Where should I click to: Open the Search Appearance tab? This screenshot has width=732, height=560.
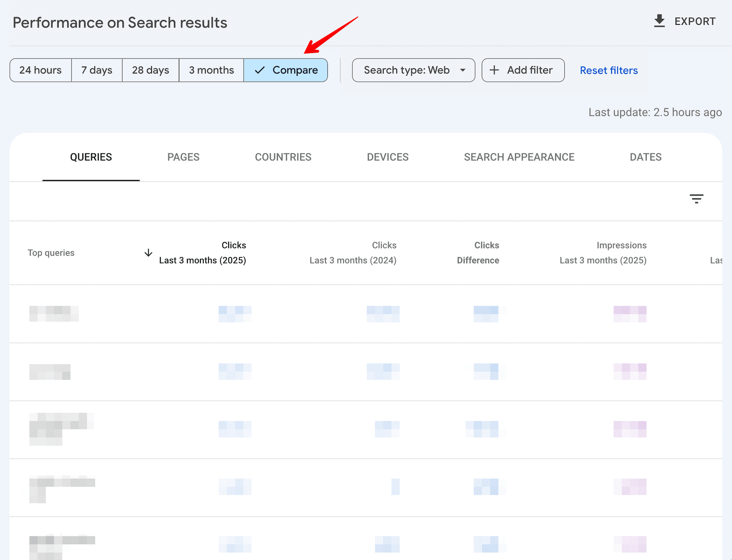click(519, 157)
